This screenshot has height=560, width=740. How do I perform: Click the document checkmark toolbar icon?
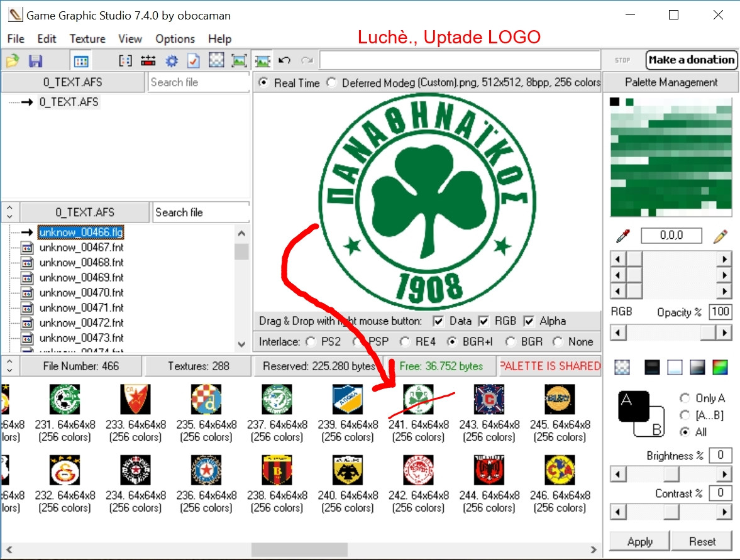pos(194,60)
